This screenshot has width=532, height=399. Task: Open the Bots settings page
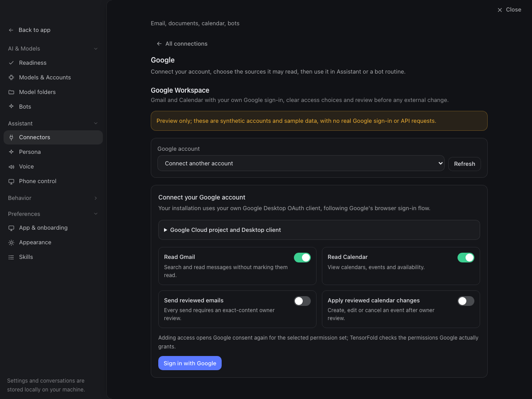(x=53, y=107)
